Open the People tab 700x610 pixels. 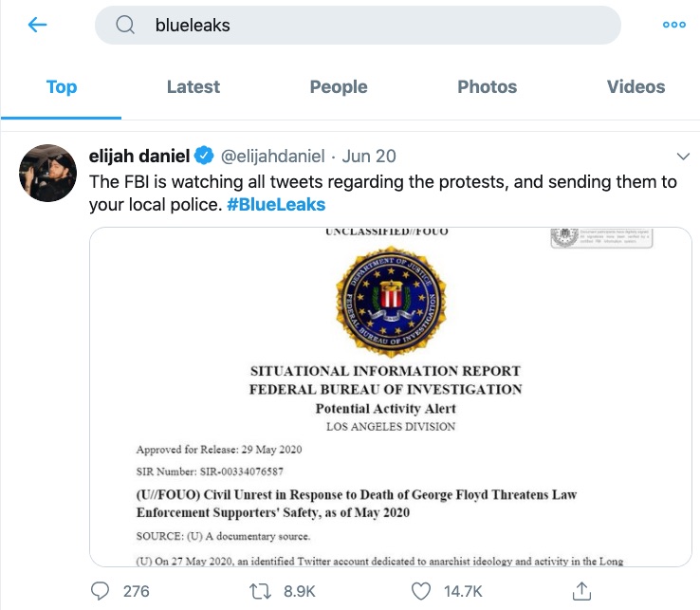(x=339, y=87)
